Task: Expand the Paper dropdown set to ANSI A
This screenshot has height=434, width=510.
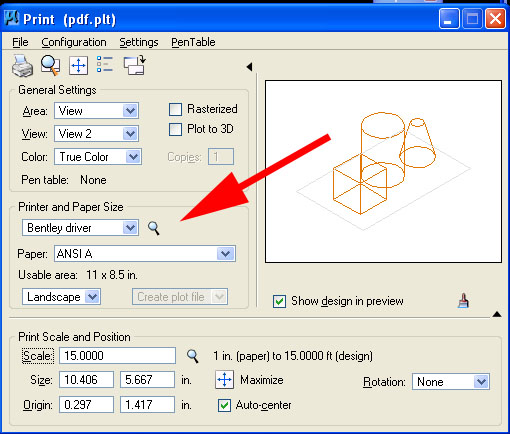Action: click(145, 254)
